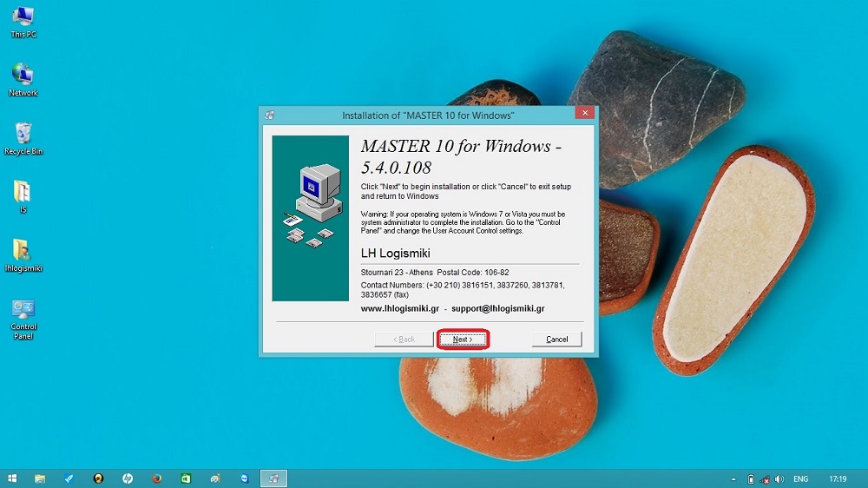
Task: Click the blue rocket taskbar icon
Action: [69, 478]
